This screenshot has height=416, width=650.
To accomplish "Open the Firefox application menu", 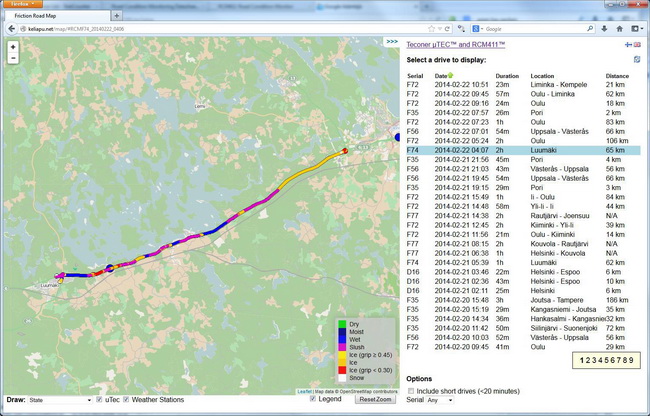I will [23, 4].
